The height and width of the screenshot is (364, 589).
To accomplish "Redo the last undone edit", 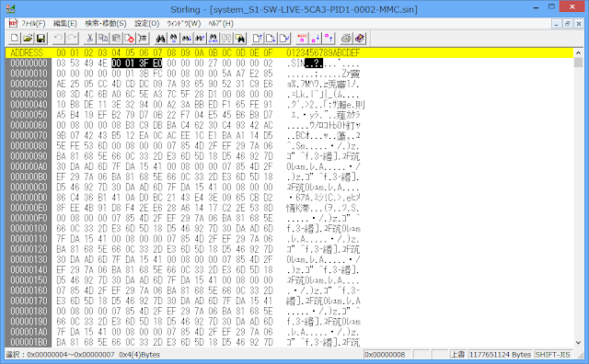I will click(72, 39).
